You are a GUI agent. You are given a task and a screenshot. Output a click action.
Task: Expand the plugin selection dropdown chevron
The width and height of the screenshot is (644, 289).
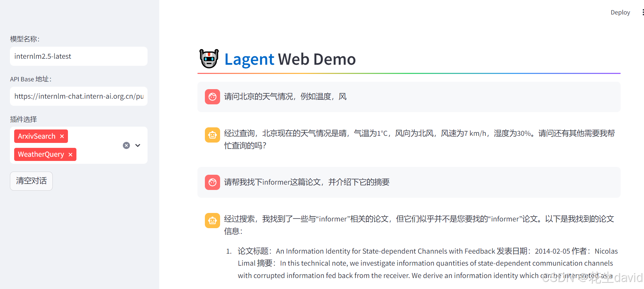coord(138,145)
